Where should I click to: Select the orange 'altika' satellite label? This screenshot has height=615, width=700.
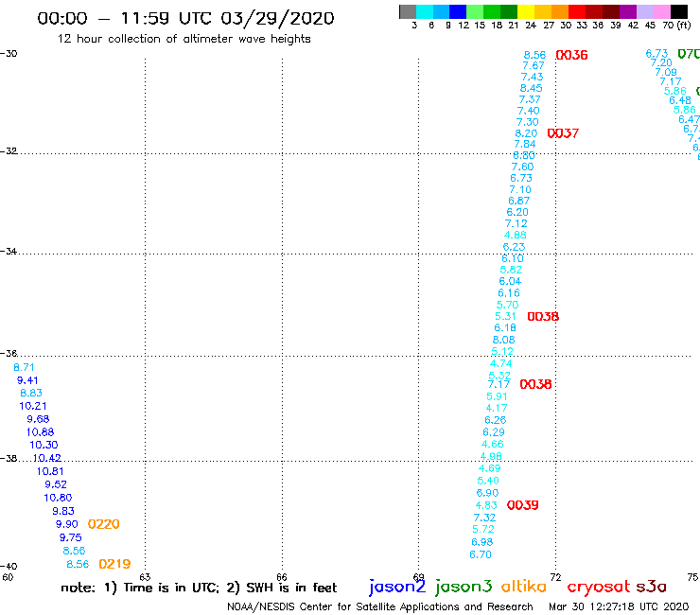pyautogui.click(x=523, y=586)
